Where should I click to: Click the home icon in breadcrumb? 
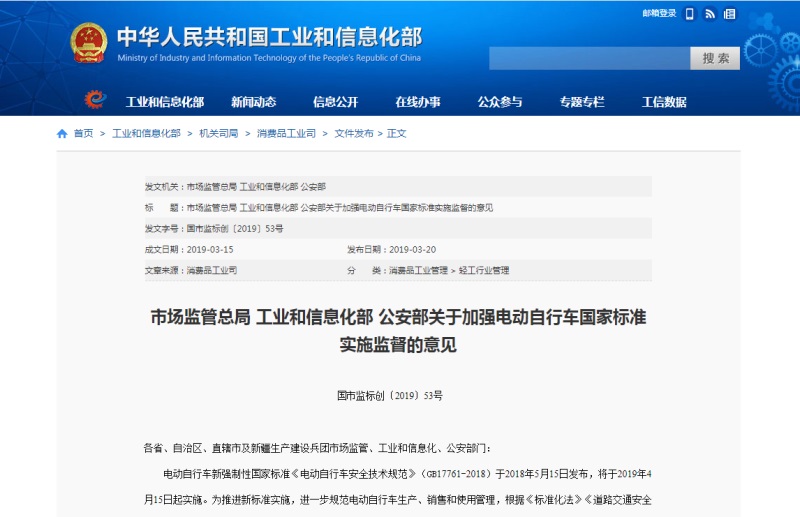(x=62, y=134)
